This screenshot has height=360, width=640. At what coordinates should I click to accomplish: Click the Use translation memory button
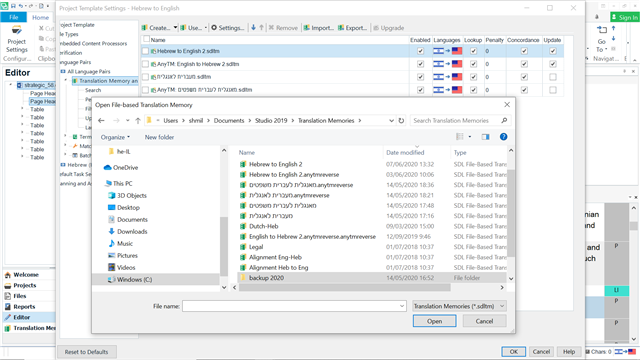(191, 28)
